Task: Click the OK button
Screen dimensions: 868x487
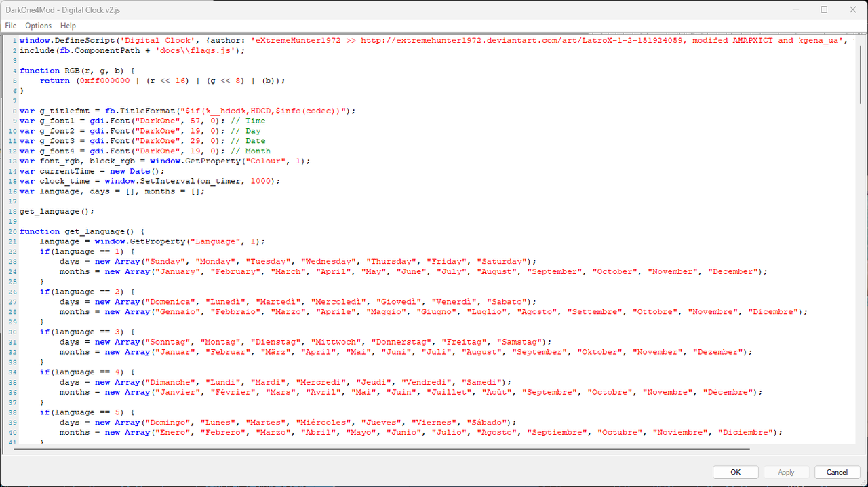Action: pos(736,472)
